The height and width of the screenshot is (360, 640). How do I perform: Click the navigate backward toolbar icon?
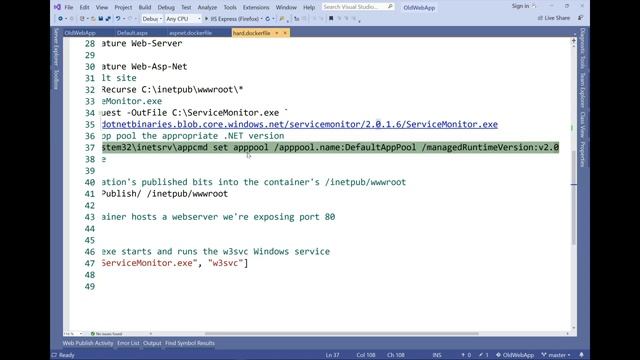(x=60, y=19)
